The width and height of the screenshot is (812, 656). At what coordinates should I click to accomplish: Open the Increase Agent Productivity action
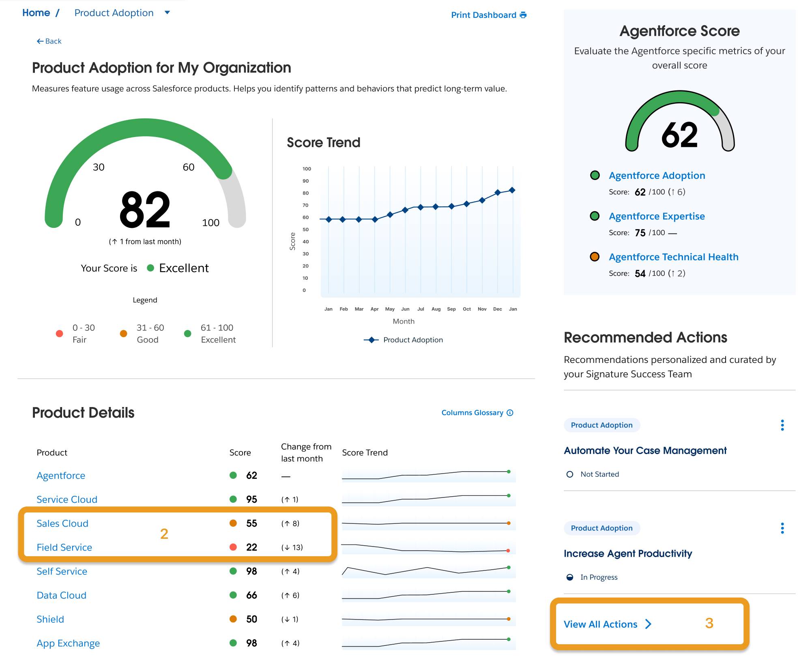[628, 553]
